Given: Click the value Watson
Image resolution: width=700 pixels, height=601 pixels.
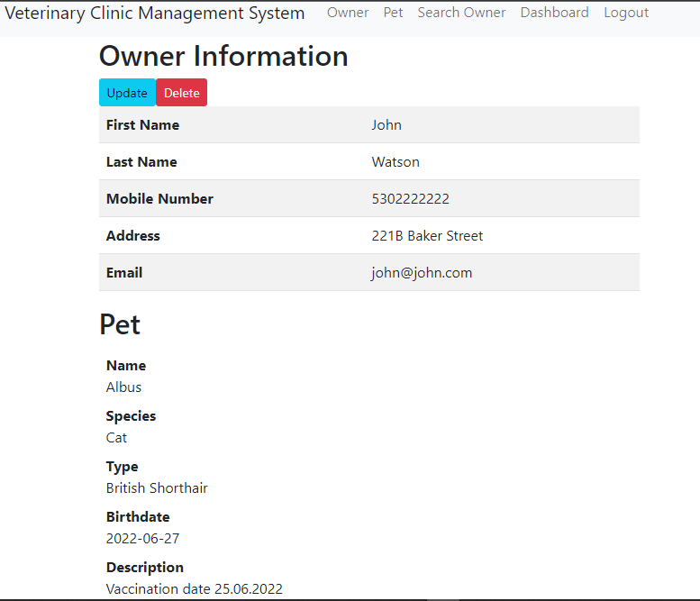Looking at the screenshot, I should [x=395, y=162].
